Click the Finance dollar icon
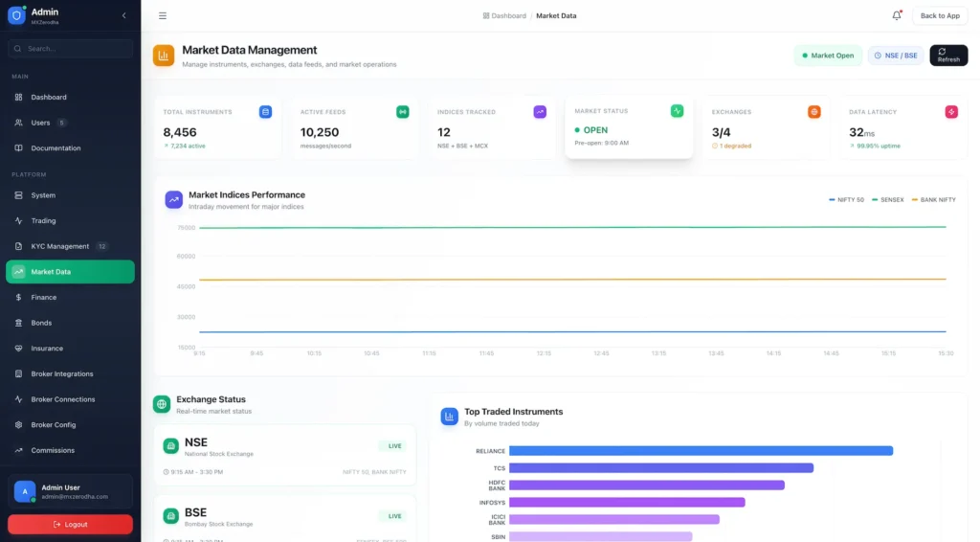The image size is (980, 542). point(18,297)
